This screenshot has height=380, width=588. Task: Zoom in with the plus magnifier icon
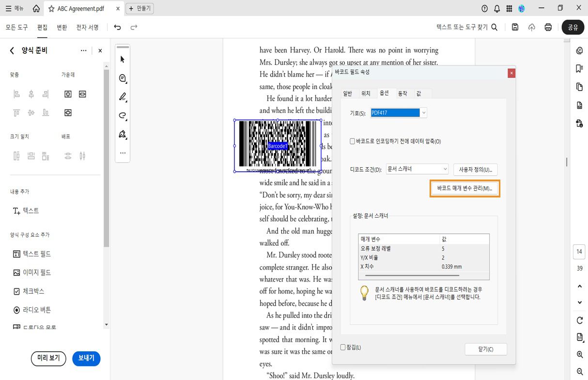580,355
